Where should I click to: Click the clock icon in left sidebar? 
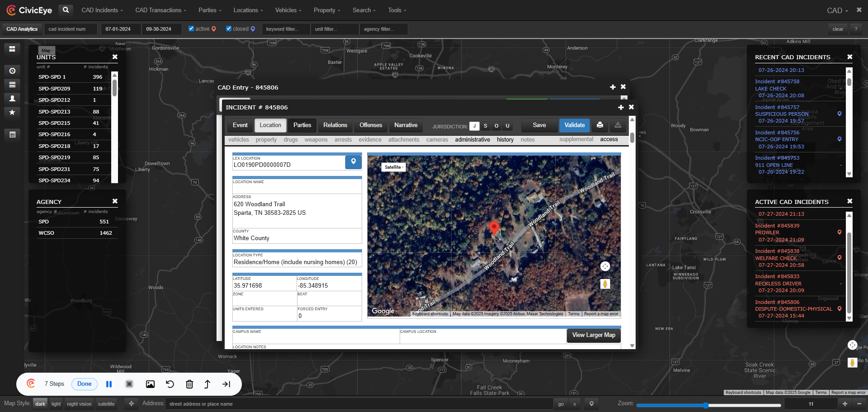(12, 71)
